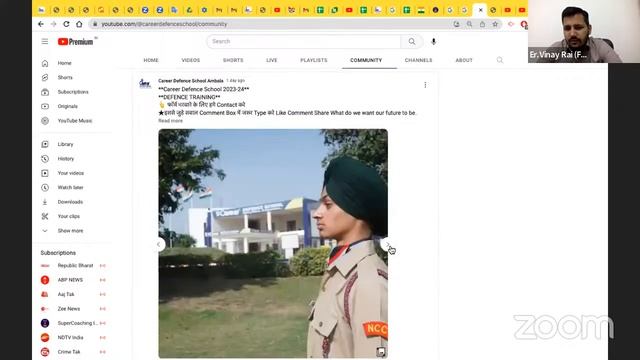Click browser forward arrow
Image resolution: width=640 pixels, height=360 pixels.
(53, 24)
